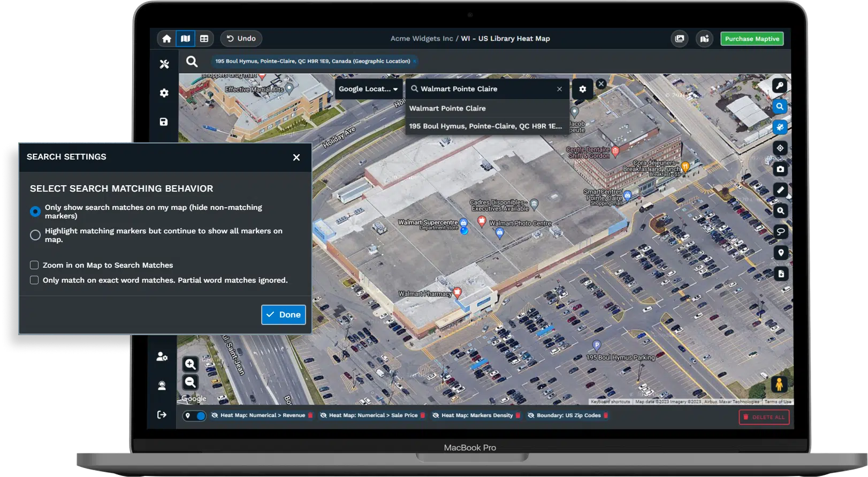This screenshot has width=868, height=477.
Task: Expand the Google Locat... dropdown
Action: 369,89
